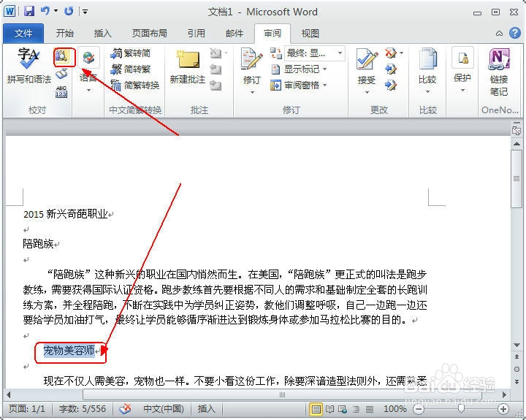The width and height of the screenshot is (526, 420).
Task: Open the Research (信息检索) pane icon
Action: [61, 56]
